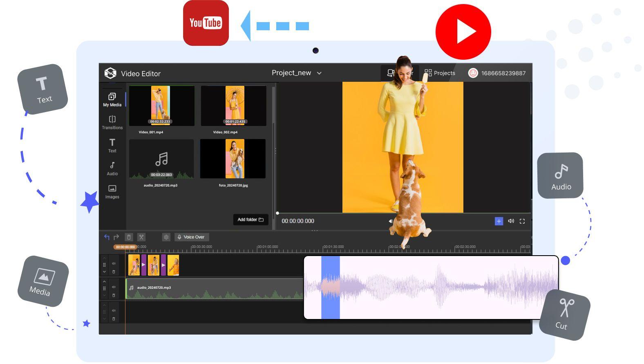Undo the last timeline edit

(x=107, y=237)
